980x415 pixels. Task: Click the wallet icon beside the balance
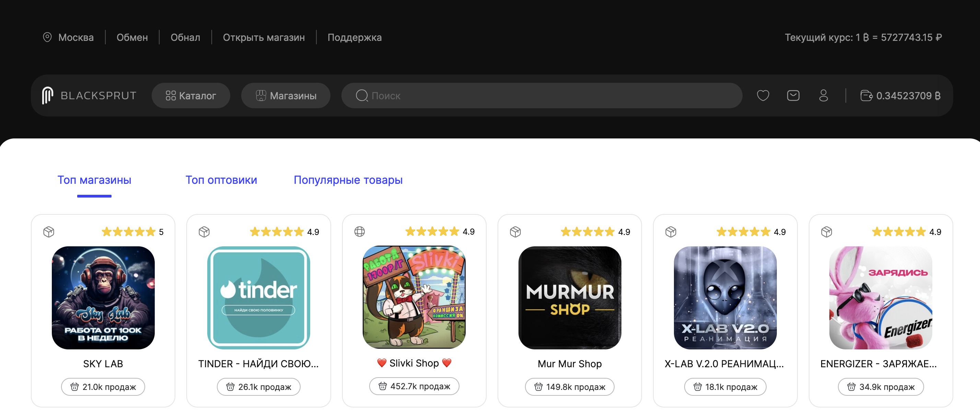pyautogui.click(x=866, y=95)
